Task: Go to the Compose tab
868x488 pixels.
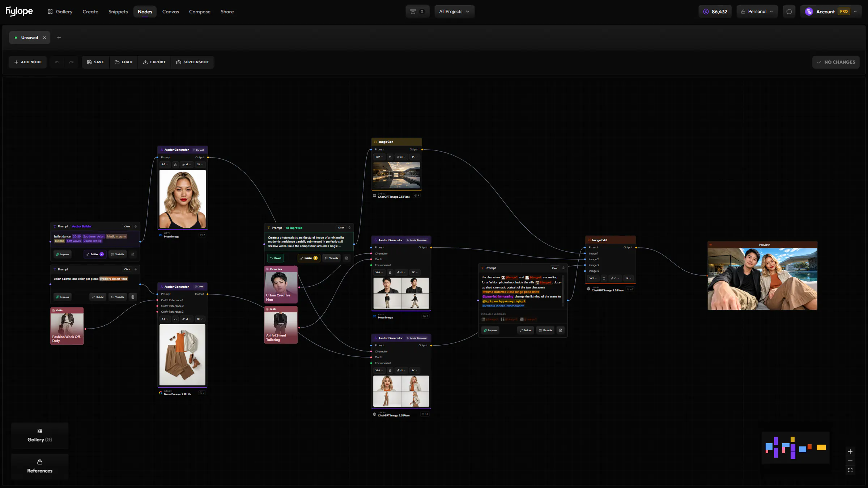Action: click(x=200, y=12)
